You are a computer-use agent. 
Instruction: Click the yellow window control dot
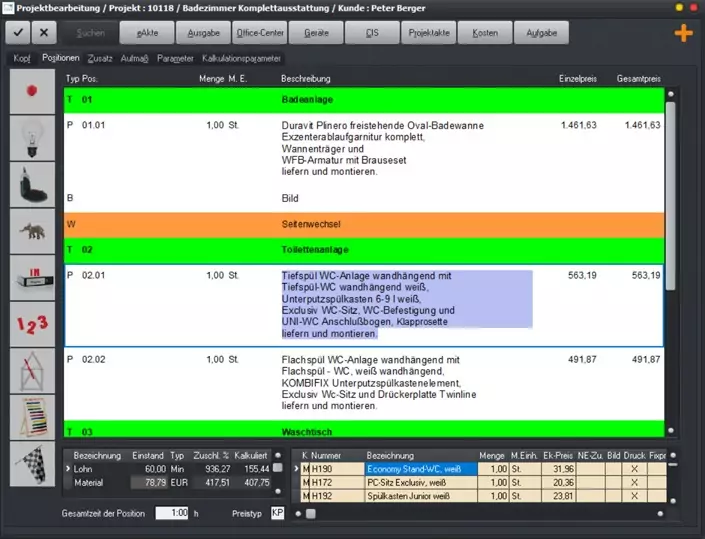coord(679,7)
